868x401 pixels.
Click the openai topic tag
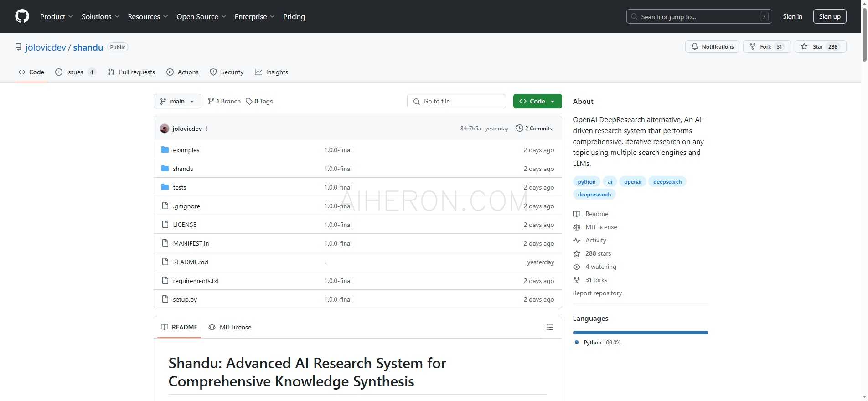(633, 181)
